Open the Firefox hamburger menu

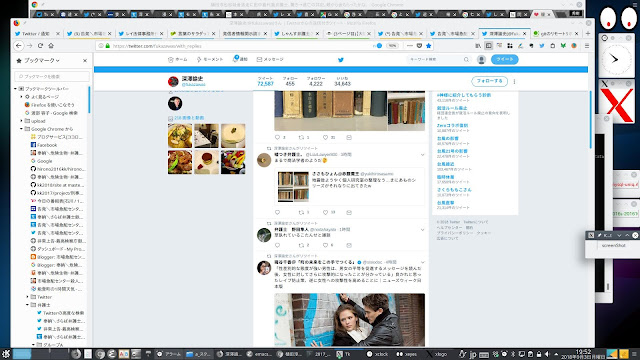coord(587,46)
